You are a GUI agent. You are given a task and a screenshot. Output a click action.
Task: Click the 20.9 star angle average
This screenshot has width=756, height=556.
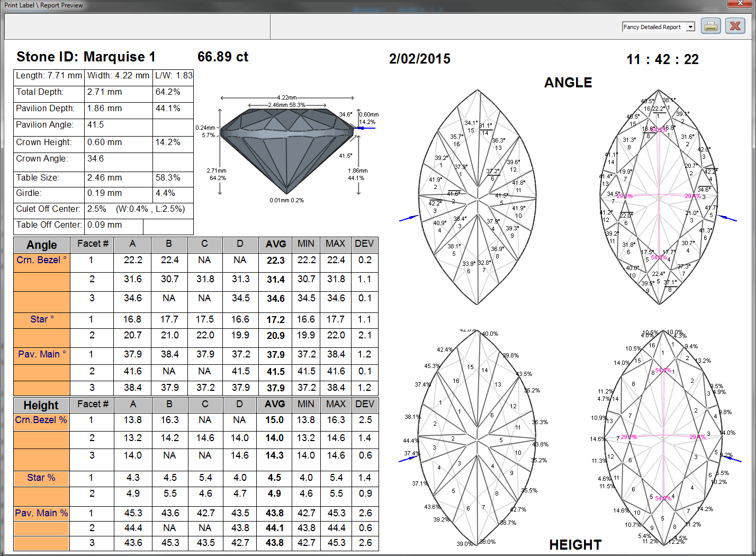[x=276, y=336]
